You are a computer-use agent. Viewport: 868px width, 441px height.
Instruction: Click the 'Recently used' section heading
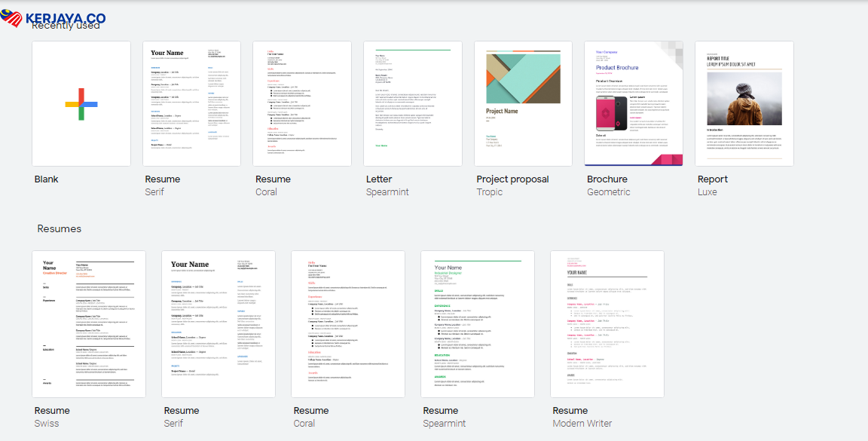click(x=66, y=25)
